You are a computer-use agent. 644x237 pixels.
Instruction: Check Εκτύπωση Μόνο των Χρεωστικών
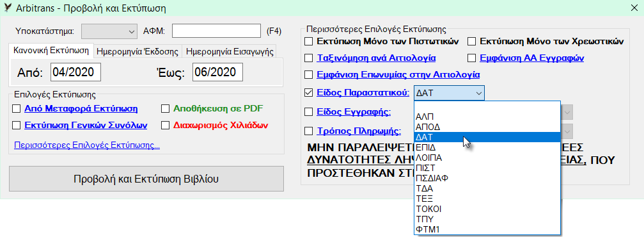pos(472,41)
